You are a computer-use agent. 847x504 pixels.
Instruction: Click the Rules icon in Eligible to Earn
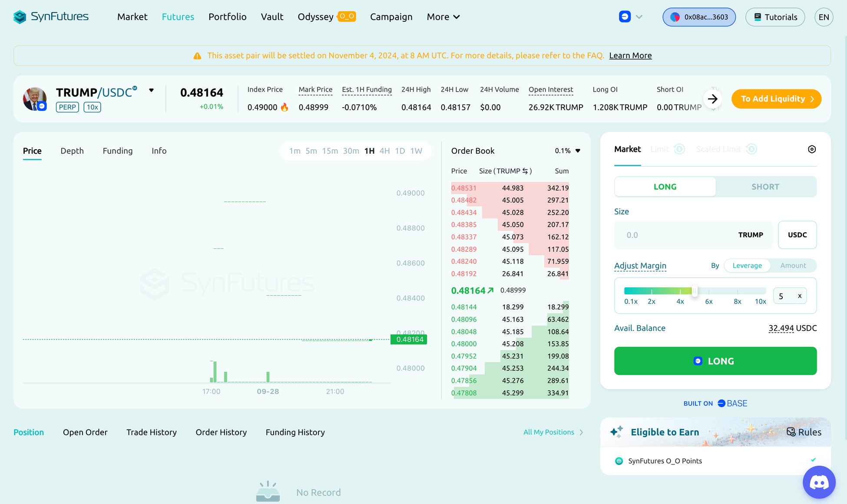tap(791, 432)
